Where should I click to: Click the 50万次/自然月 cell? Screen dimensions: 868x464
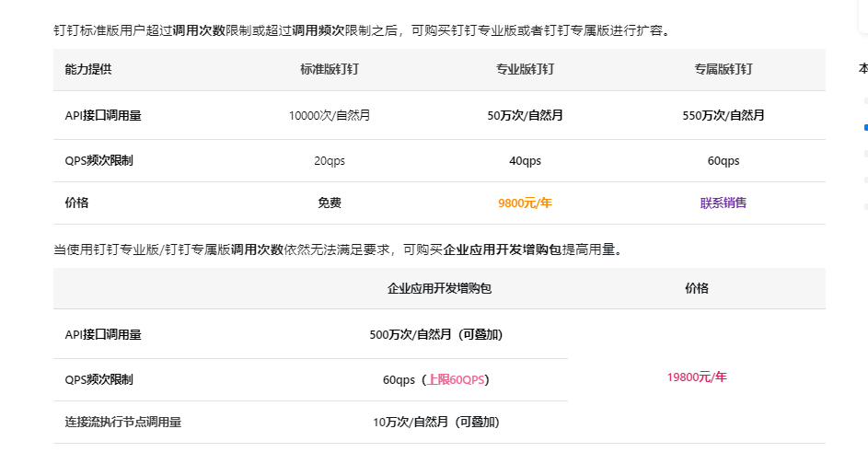[x=525, y=115]
